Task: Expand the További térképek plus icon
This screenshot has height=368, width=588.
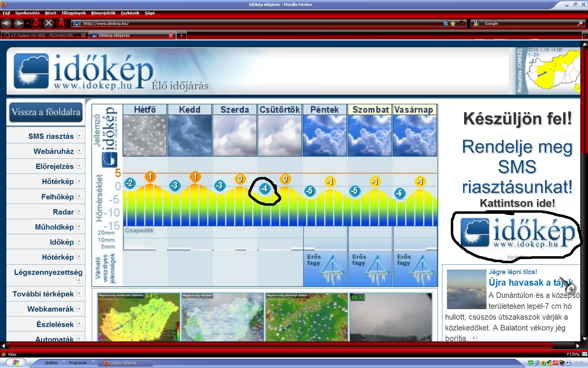Action: pyautogui.click(x=79, y=293)
